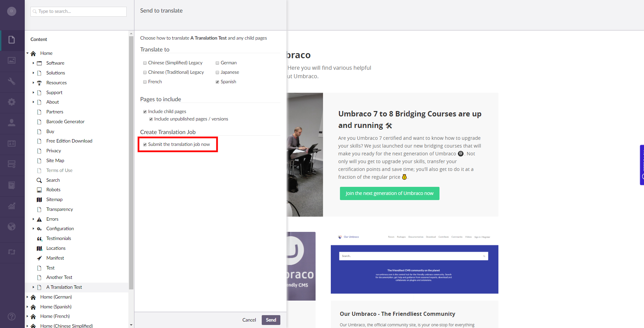This screenshot has width=644, height=328.
Task: Open the Members section icon in sidebar
Action: click(12, 144)
